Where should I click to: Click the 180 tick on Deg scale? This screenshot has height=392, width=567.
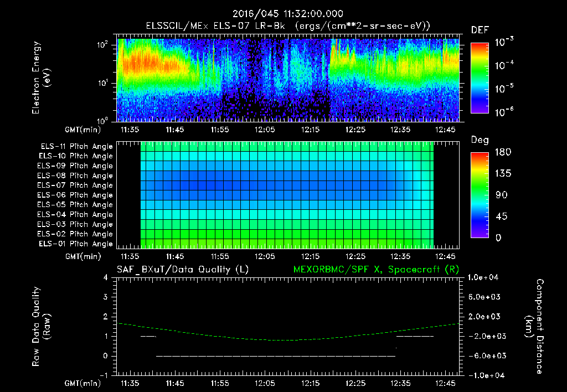[x=503, y=152]
